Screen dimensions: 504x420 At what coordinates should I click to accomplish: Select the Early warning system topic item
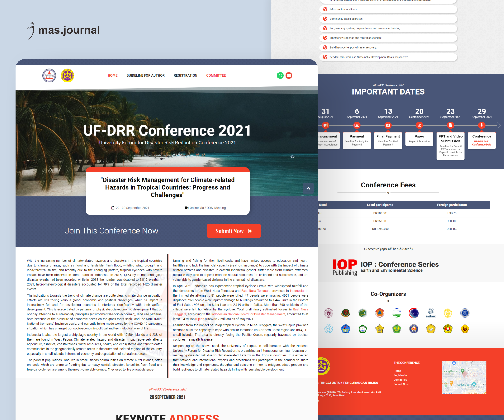[388, 28]
